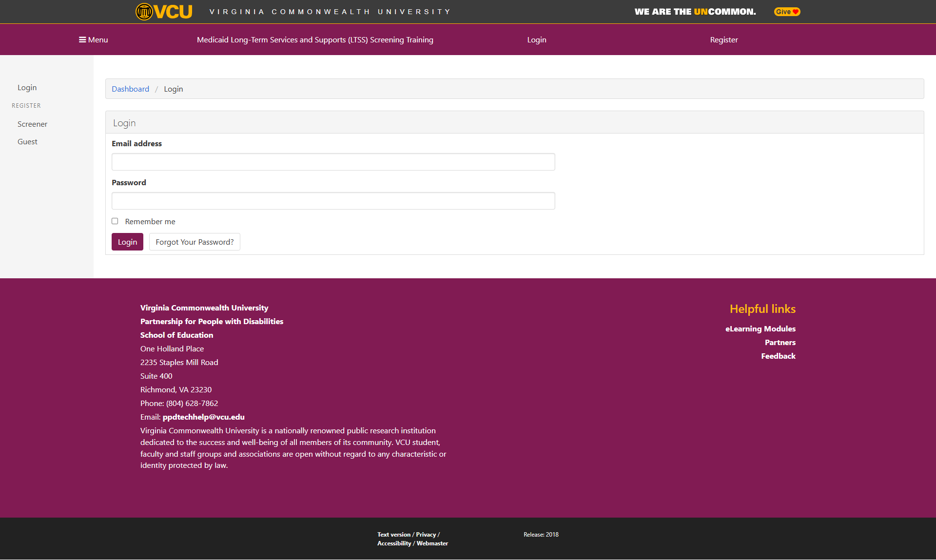Open the hamburger Menu
Screen dimensions: 936x560
click(x=93, y=39)
